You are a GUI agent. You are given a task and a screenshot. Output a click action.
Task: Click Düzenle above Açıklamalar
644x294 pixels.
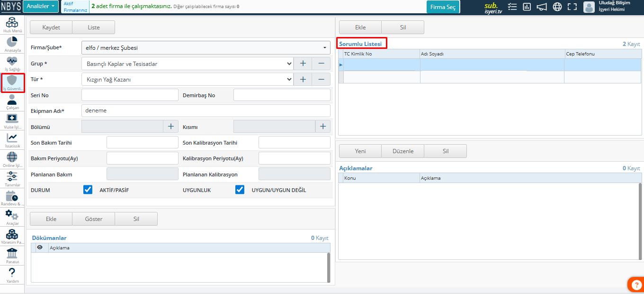403,151
